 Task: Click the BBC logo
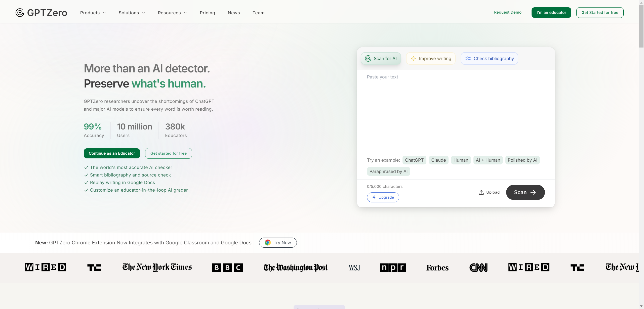(227, 268)
